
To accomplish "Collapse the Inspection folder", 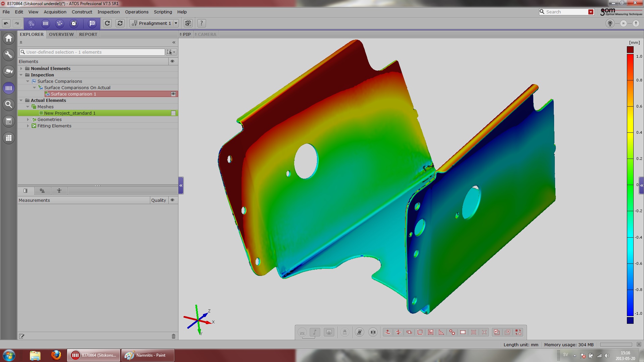I will point(21,75).
